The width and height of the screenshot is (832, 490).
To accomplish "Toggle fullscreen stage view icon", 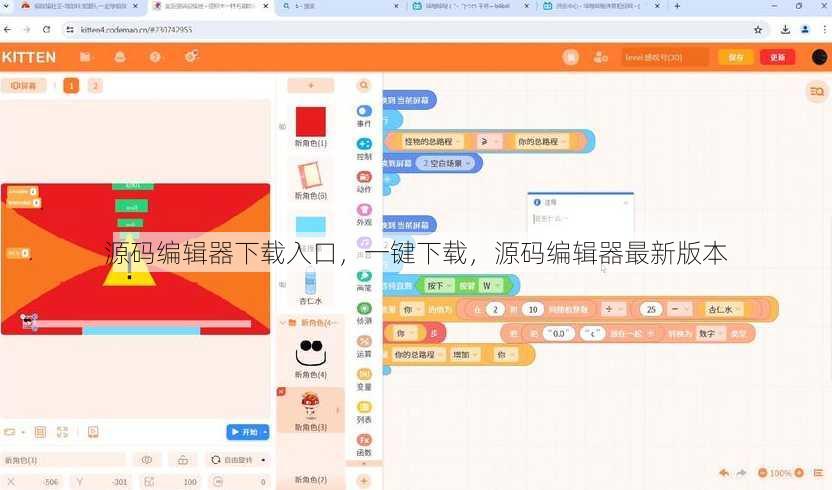I will (x=63, y=432).
